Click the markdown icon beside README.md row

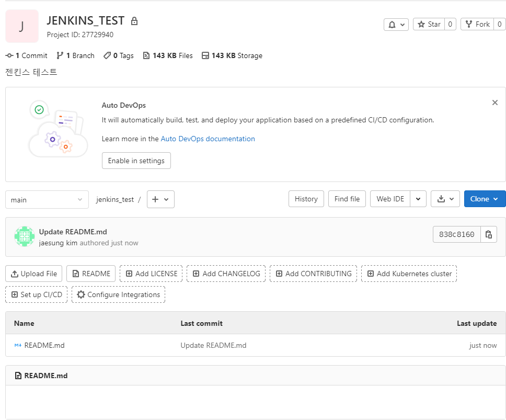pyautogui.click(x=18, y=345)
